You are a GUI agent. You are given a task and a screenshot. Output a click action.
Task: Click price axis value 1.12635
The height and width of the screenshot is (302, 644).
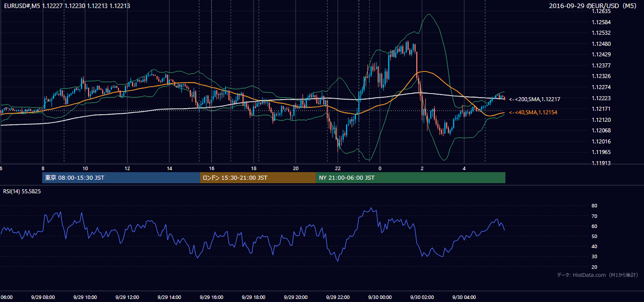601,12
